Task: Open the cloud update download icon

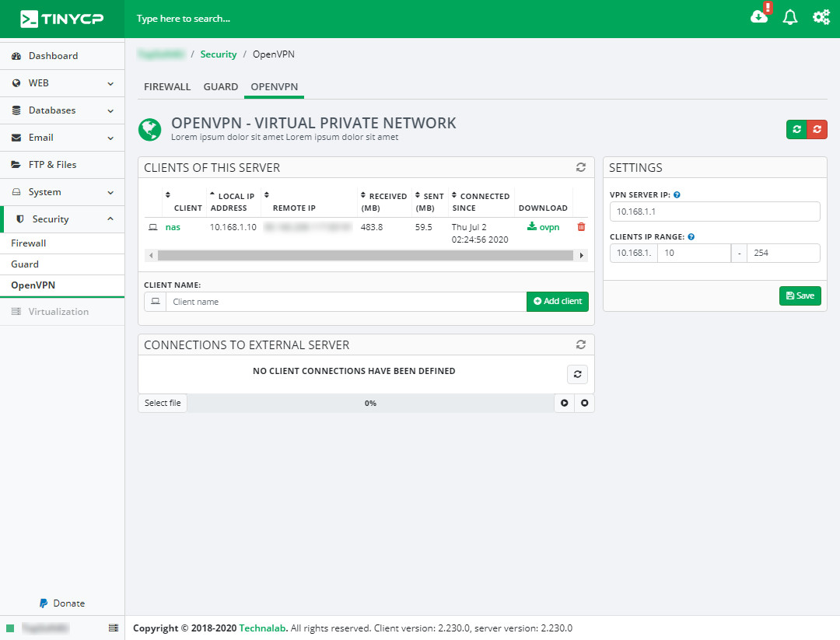Action: tap(759, 17)
